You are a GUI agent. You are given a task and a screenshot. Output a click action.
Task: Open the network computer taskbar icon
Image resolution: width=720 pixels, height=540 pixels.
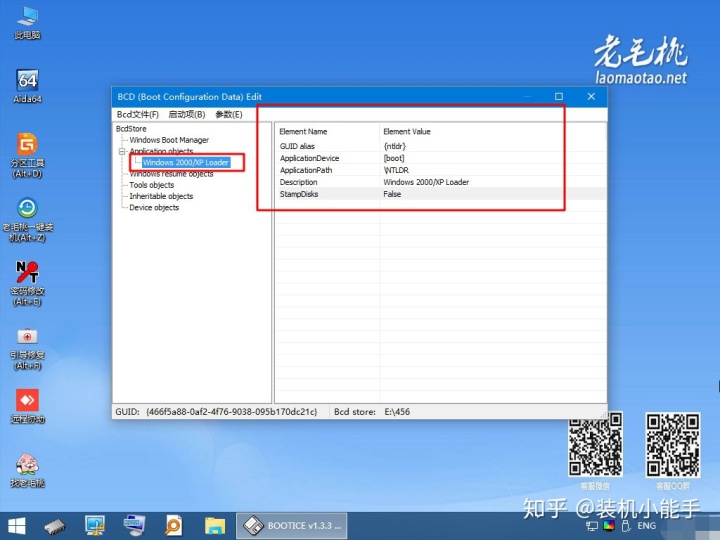134,526
